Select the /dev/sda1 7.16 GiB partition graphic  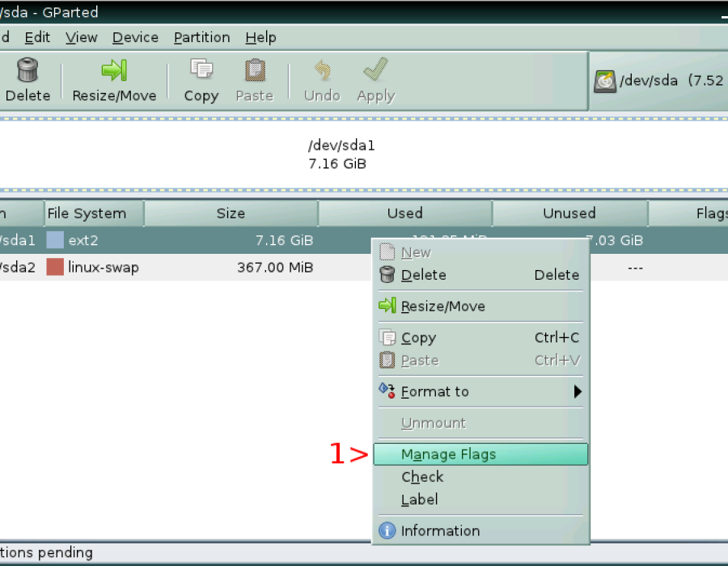[x=364, y=154]
